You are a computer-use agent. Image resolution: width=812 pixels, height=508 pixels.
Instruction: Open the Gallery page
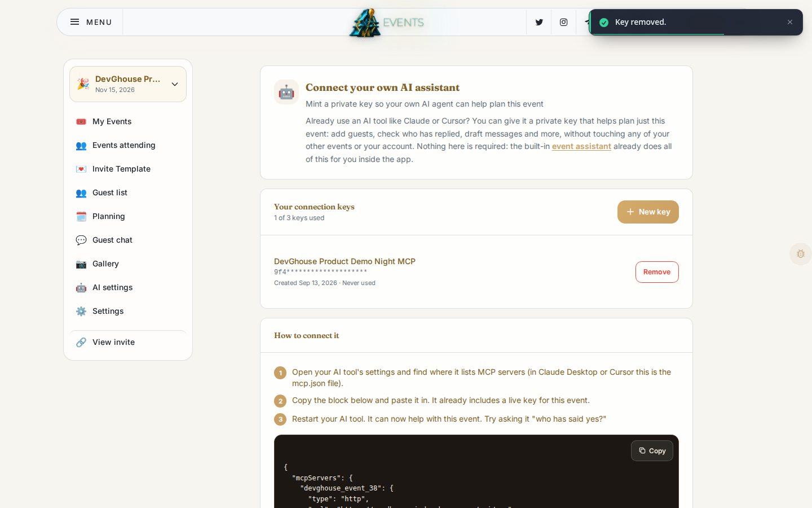(x=128, y=264)
